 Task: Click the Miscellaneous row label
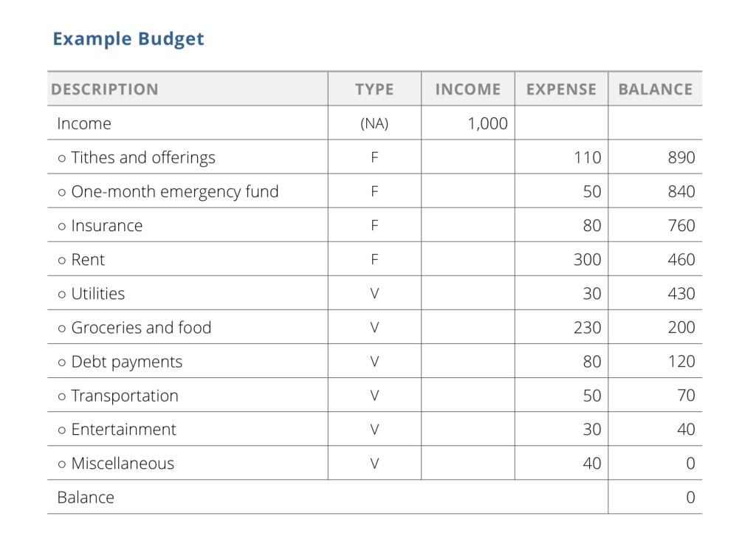click(122, 464)
